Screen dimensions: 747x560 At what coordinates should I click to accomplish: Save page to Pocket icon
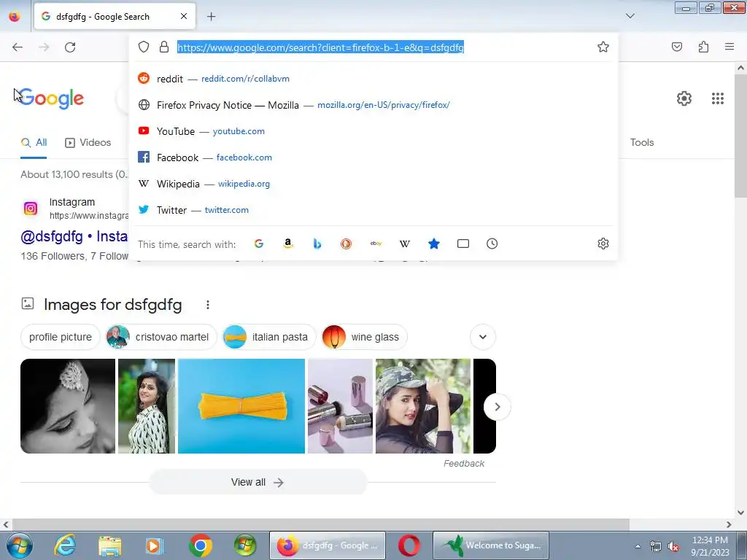click(677, 47)
